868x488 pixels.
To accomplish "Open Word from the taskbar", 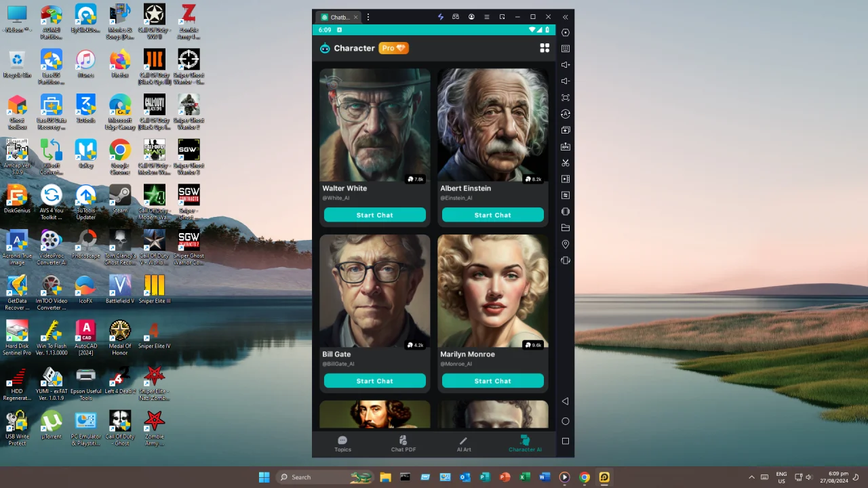I will (x=544, y=477).
